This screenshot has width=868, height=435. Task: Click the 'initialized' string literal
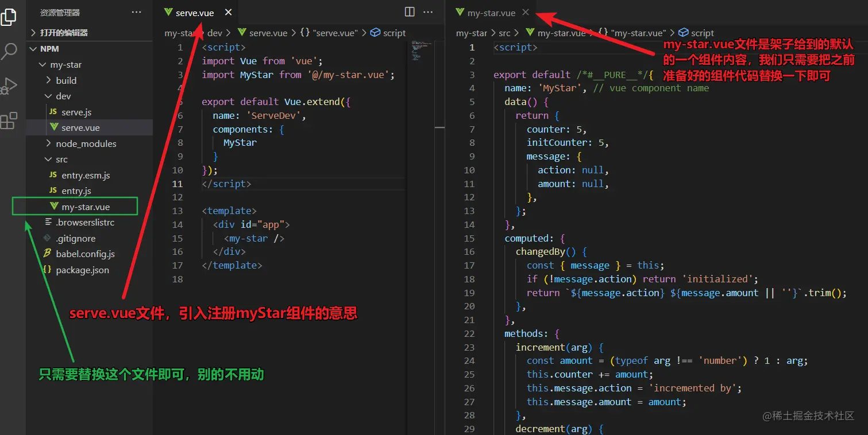(x=717, y=279)
